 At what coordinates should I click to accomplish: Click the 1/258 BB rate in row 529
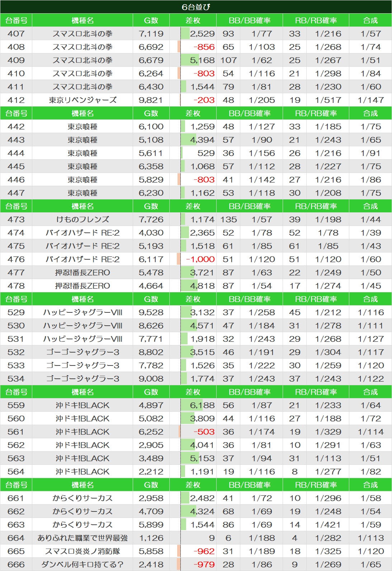click(262, 312)
